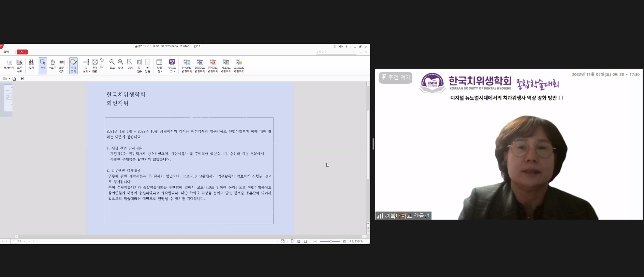Open the File (파일) menu
Screen dimensions: 644x277
point(6,52)
